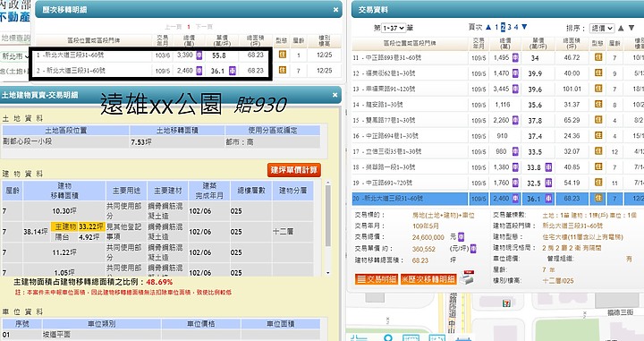Screen dimensions: 644x341
Task: Go to next page with blue down arrow
Action: coord(524,27)
